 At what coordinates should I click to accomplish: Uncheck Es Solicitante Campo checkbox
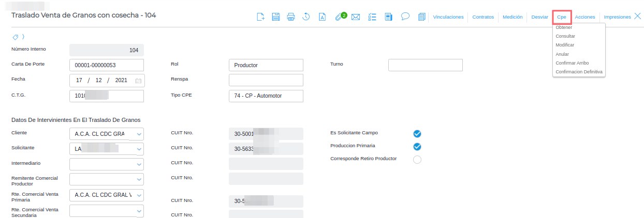coord(417,134)
